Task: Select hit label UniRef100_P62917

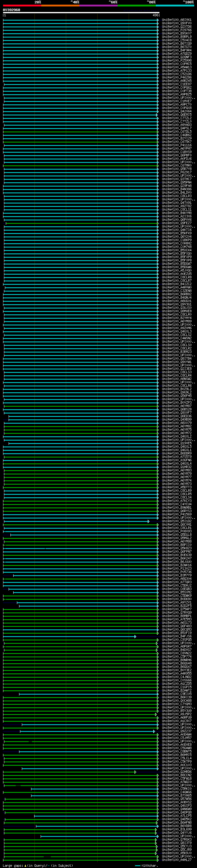Action: click(176, 172)
